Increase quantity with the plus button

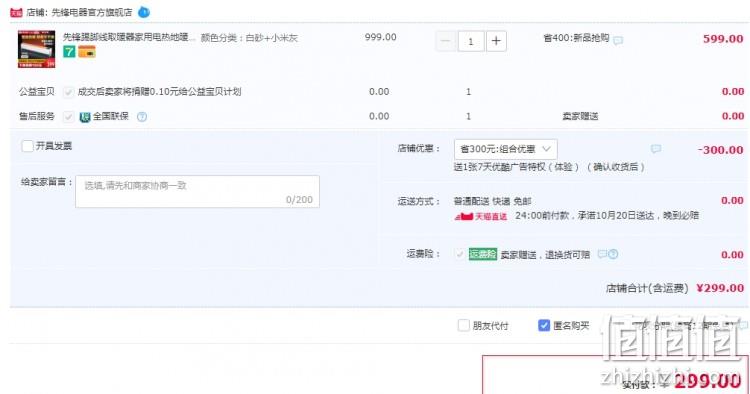tap(496, 41)
